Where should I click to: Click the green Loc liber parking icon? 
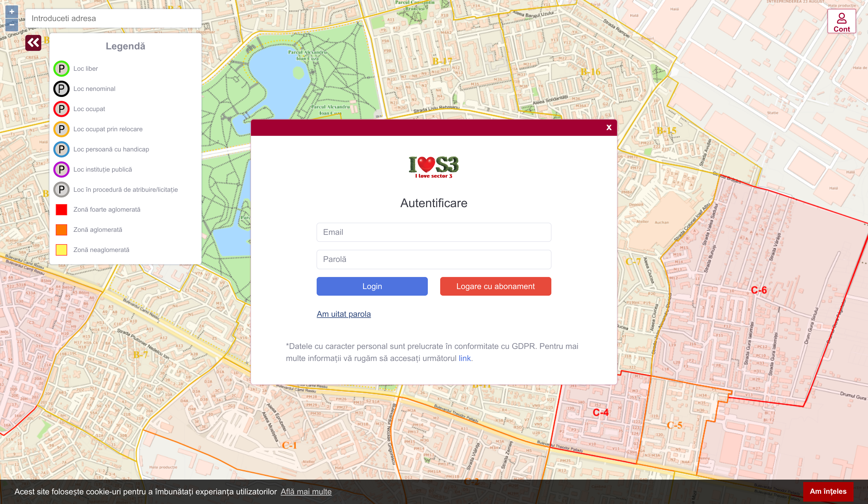[x=61, y=69]
